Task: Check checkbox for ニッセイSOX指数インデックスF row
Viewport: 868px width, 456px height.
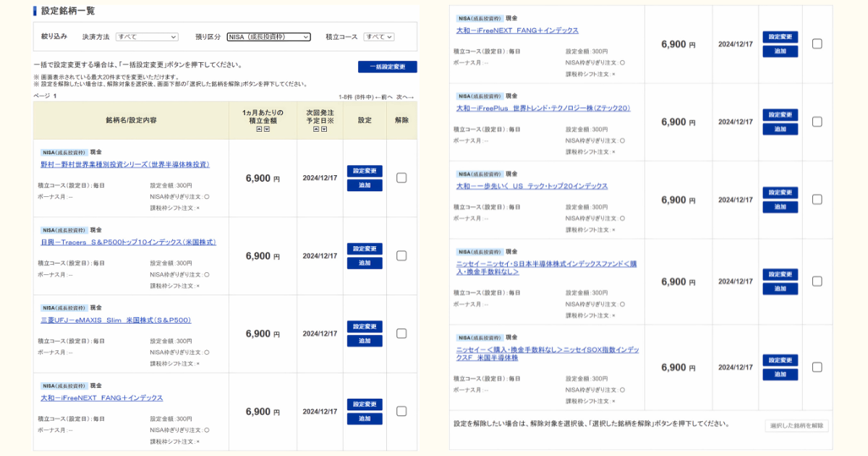Action: point(817,367)
